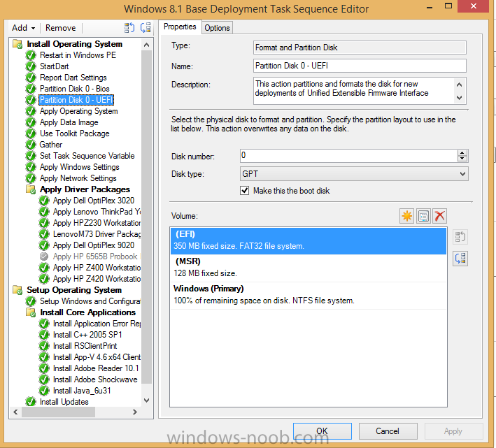Click check icon for Apply Network Settings
This screenshot has width=496, height=448.
coord(31,178)
